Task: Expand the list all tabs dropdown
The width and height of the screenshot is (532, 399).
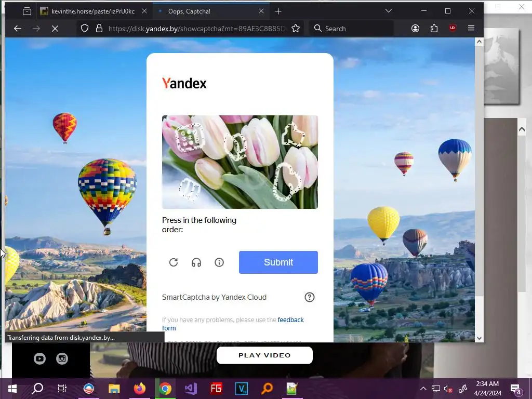Action: [x=389, y=11]
